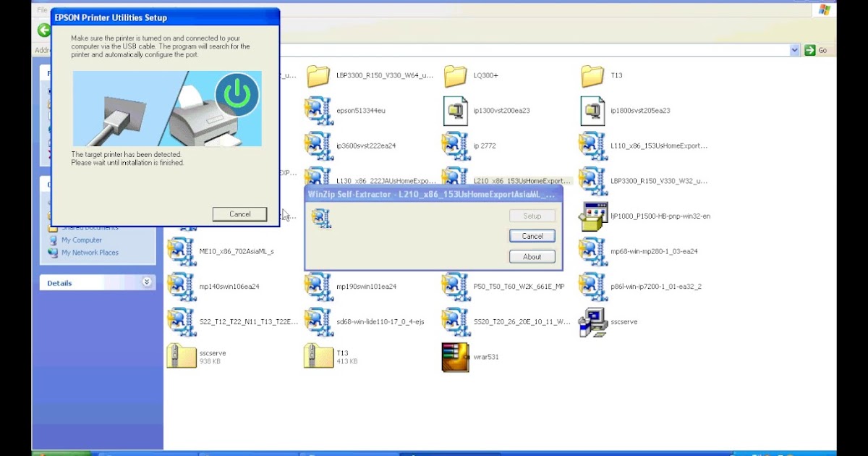
Task: Select the ip1300vst200ea23 file icon
Action: [455, 111]
